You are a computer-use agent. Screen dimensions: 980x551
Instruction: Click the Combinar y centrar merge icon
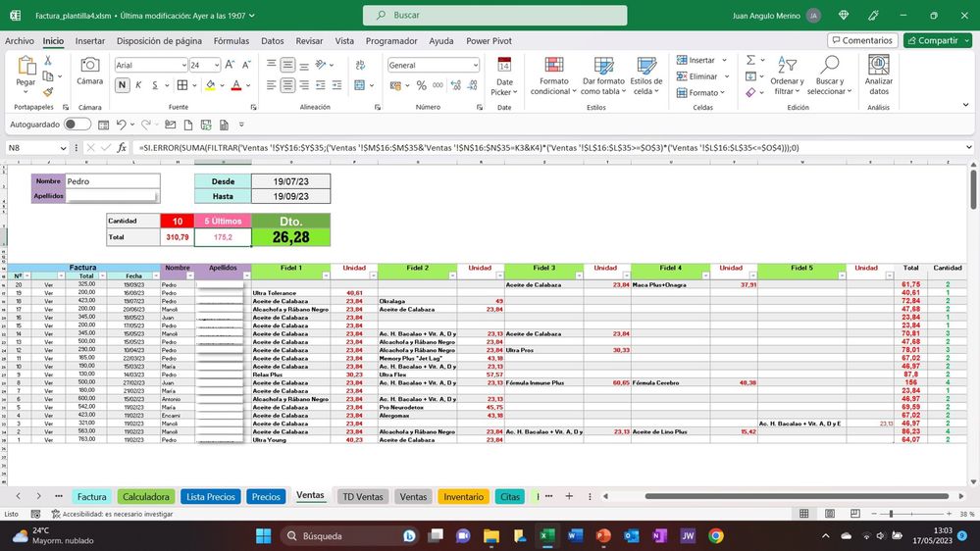click(359, 85)
